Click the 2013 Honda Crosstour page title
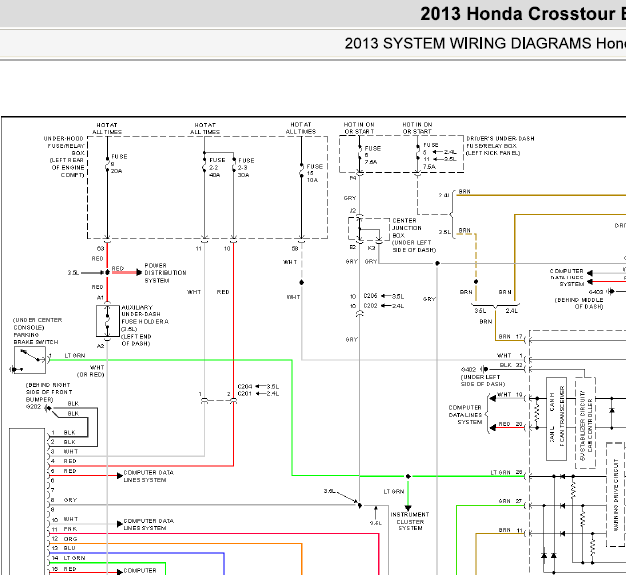 [x=523, y=14]
